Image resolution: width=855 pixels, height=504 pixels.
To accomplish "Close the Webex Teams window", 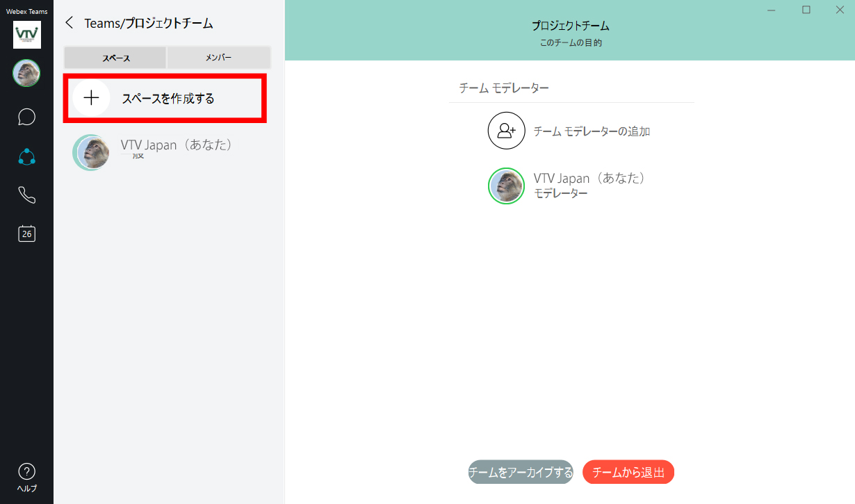I will [839, 10].
